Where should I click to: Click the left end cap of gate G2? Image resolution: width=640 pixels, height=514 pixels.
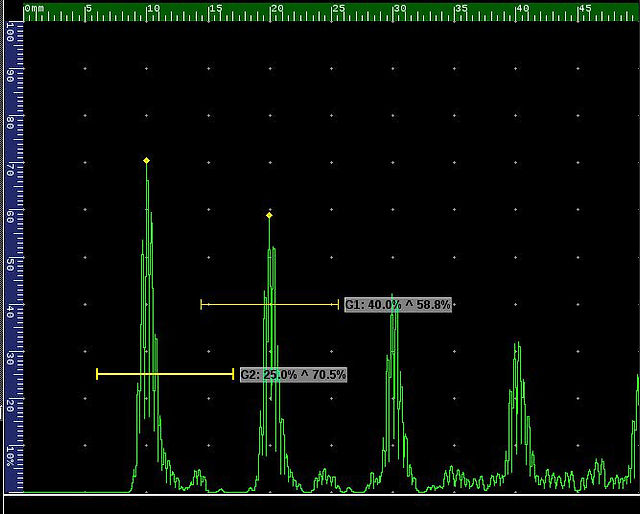coord(97,374)
